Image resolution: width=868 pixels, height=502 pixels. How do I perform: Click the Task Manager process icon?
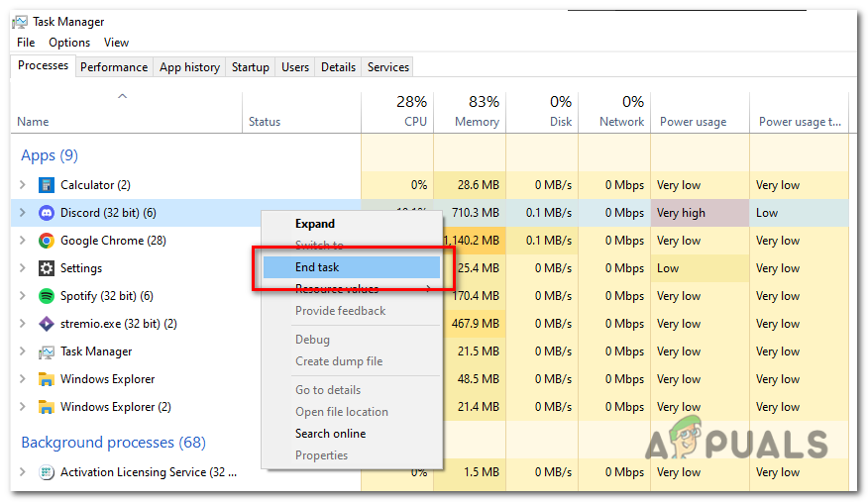(46, 351)
